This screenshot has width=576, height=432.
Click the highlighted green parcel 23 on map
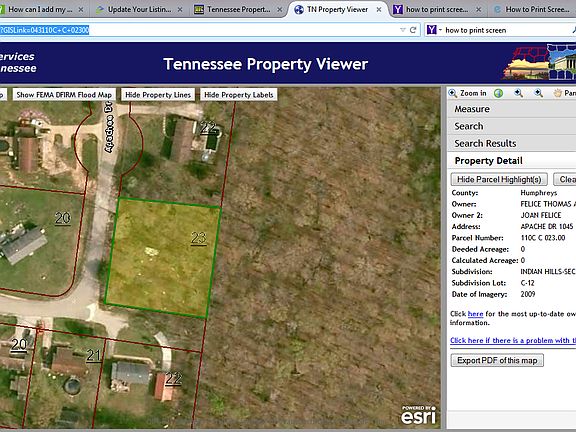click(162, 257)
